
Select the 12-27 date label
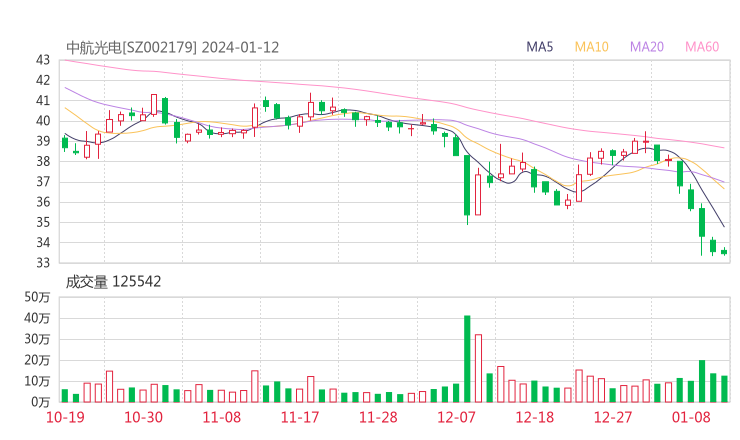point(611,417)
